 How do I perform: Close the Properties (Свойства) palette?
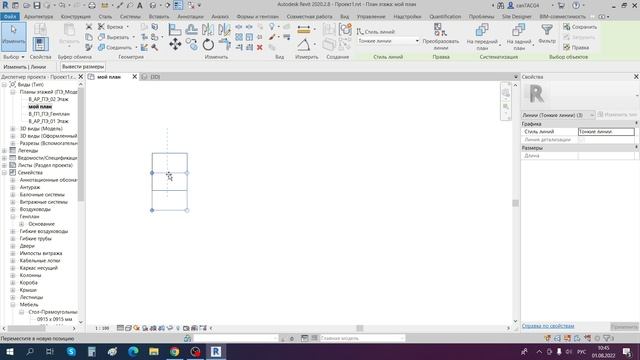coord(636,77)
